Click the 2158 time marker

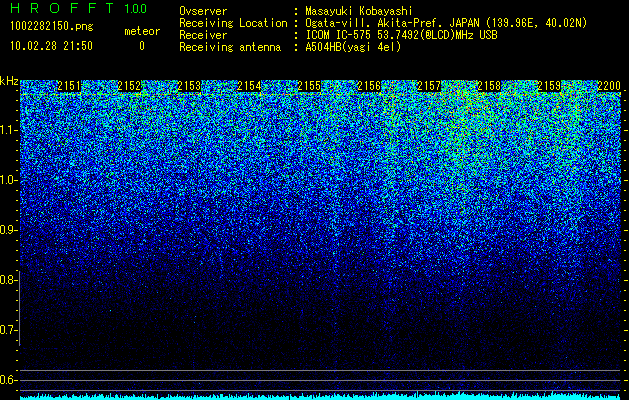489,86
